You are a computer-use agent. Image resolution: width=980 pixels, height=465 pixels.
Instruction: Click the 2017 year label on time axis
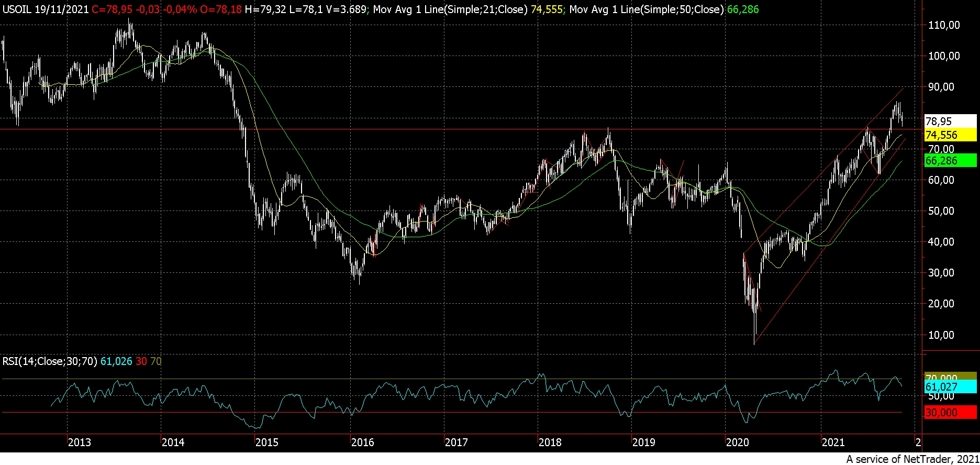pyautogui.click(x=456, y=442)
